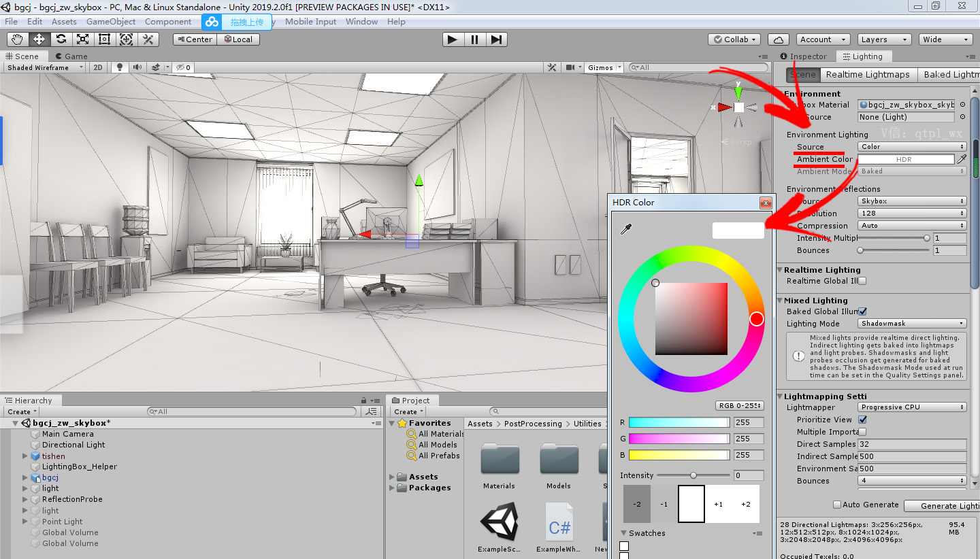Switch to the Realtime Lightmaps tab
This screenshot has width=980, height=559.
pos(868,75)
